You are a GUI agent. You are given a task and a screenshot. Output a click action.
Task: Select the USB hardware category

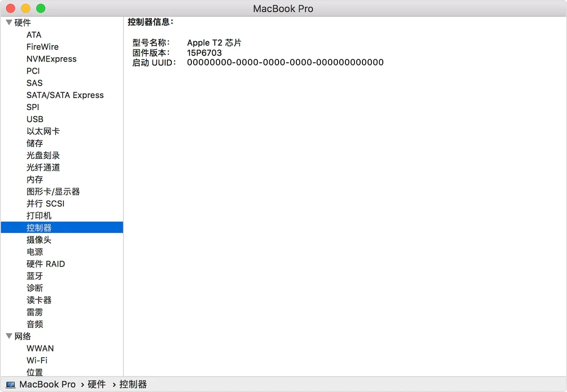pyautogui.click(x=35, y=119)
